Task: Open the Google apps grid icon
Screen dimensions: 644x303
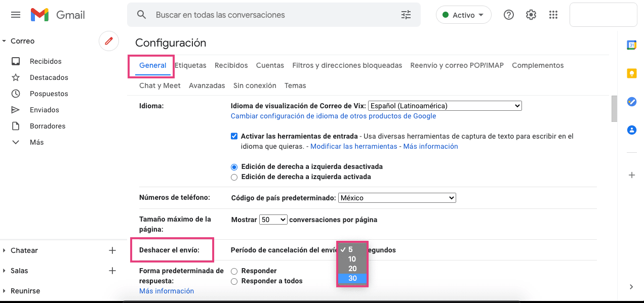Action: point(553,15)
